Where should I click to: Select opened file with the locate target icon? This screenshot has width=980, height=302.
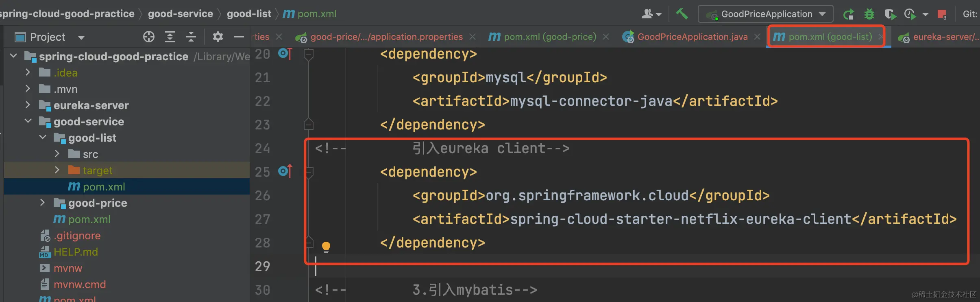[149, 37]
